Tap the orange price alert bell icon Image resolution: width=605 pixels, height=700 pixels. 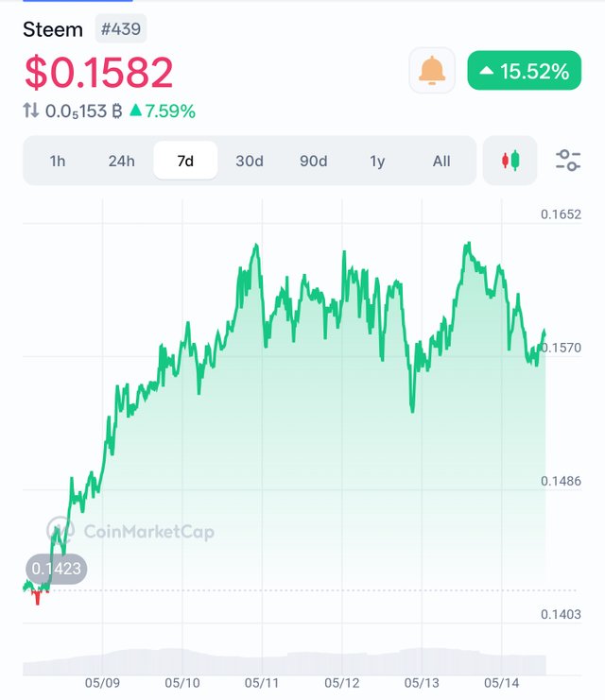[432, 71]
